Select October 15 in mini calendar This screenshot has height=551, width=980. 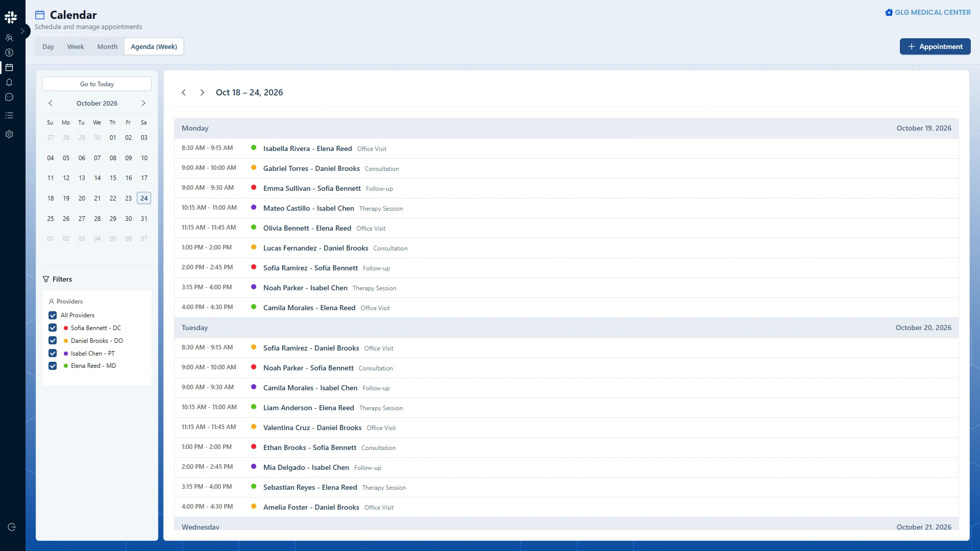[113, 178]
